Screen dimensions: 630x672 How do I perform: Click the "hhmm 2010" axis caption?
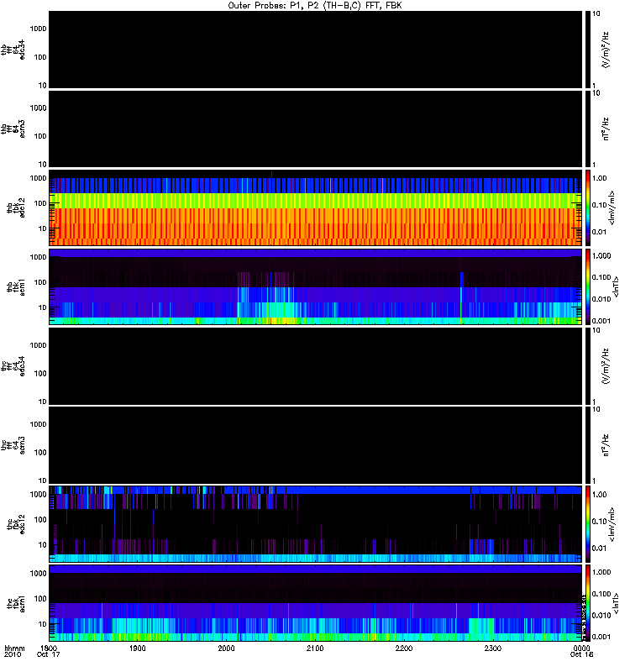14,652
